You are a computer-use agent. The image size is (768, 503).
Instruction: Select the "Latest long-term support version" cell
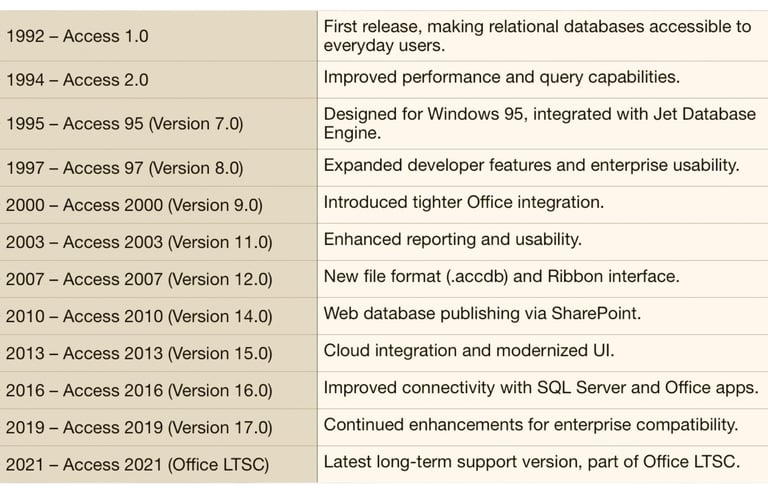(531, 461)
